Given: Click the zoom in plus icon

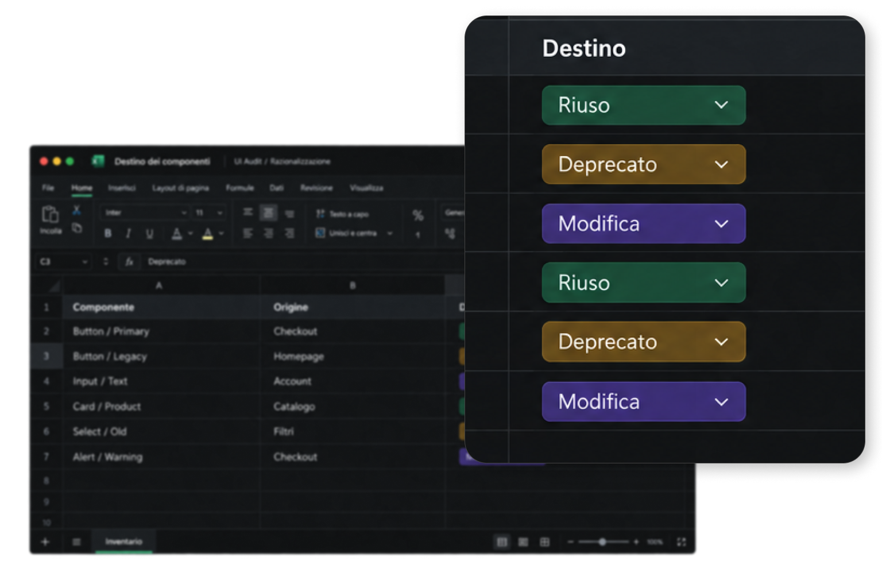Looking at the screenshot, I should pos(636,541).
